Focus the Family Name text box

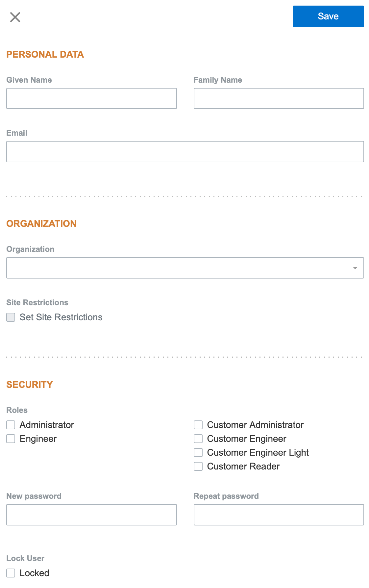click(279, 98)
